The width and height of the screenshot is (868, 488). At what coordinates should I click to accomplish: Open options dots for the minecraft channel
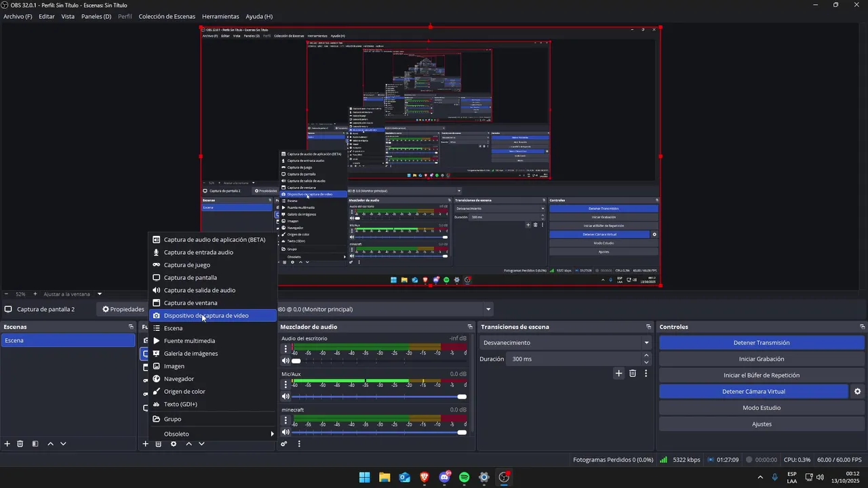pos(285,420)
